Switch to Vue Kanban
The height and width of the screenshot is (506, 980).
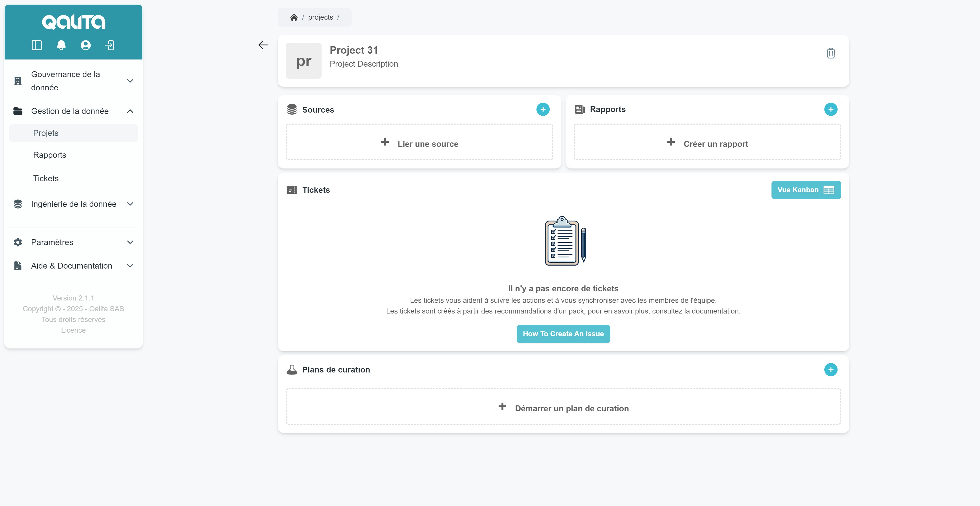(806, 190)
